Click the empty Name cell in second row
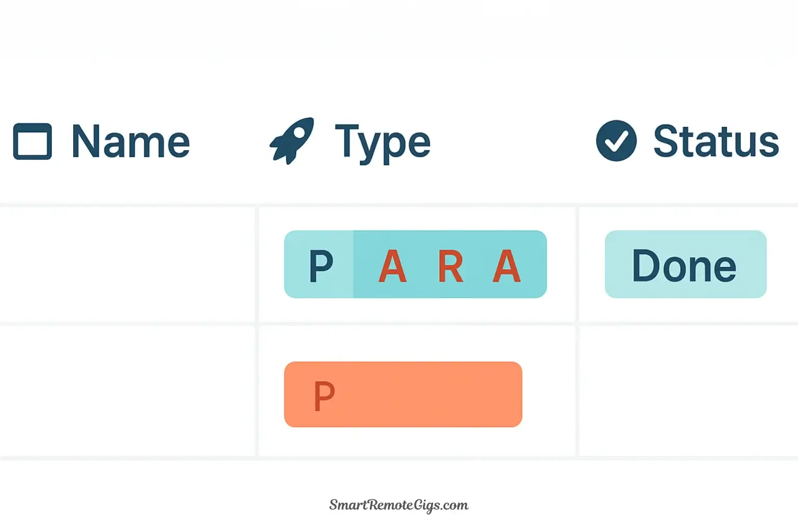This screenshot has width=798, height=532. tap(127, 391)
